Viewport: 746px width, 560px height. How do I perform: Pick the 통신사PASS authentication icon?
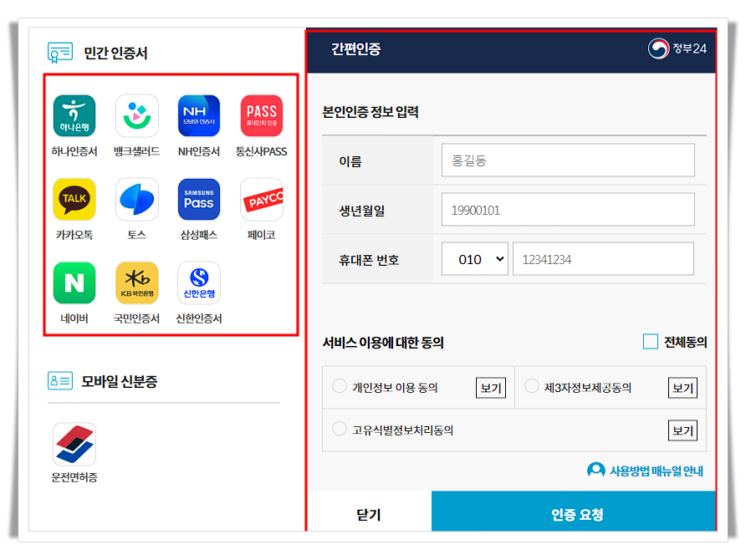[262, 115]
